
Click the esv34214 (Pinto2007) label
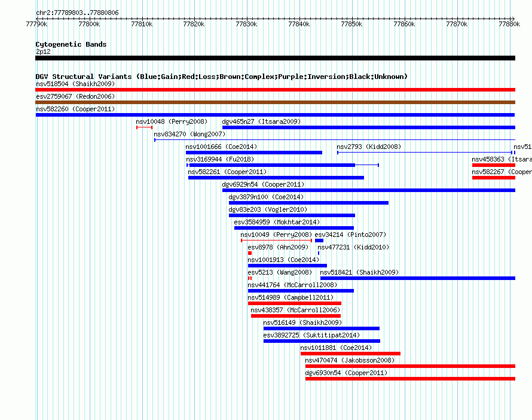tap(350, 235)
